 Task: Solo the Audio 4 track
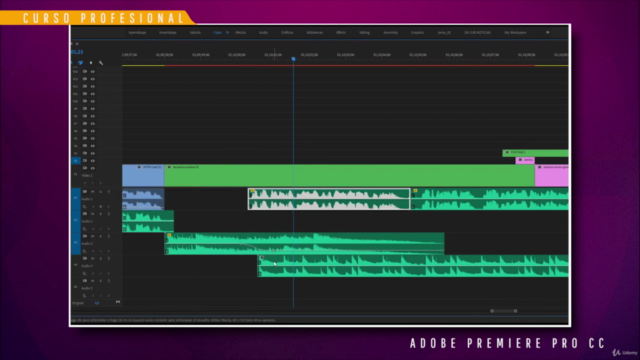100,258
